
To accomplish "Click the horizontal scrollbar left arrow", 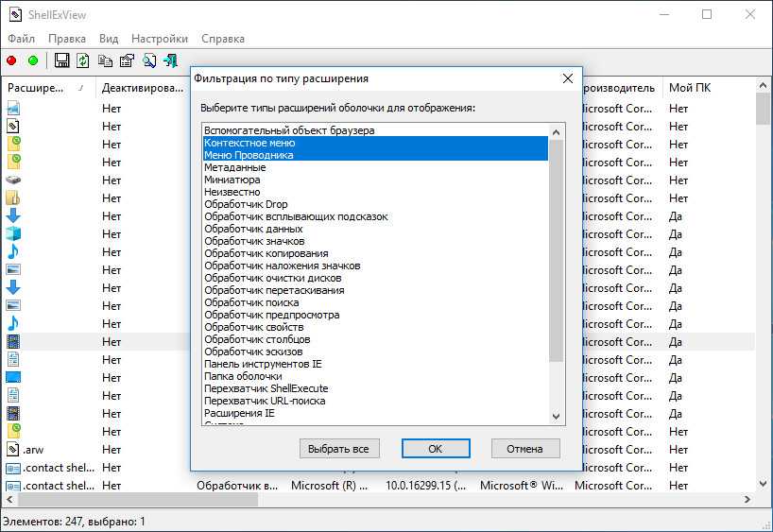I will click(x=9, y=499).
